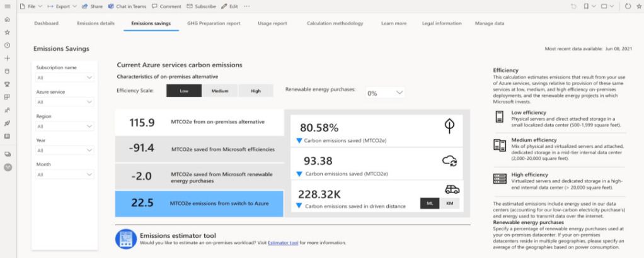Click the refresh icon in top-right toolbar
Viewport: 644px width, 258px height.
tap(628, 6)
